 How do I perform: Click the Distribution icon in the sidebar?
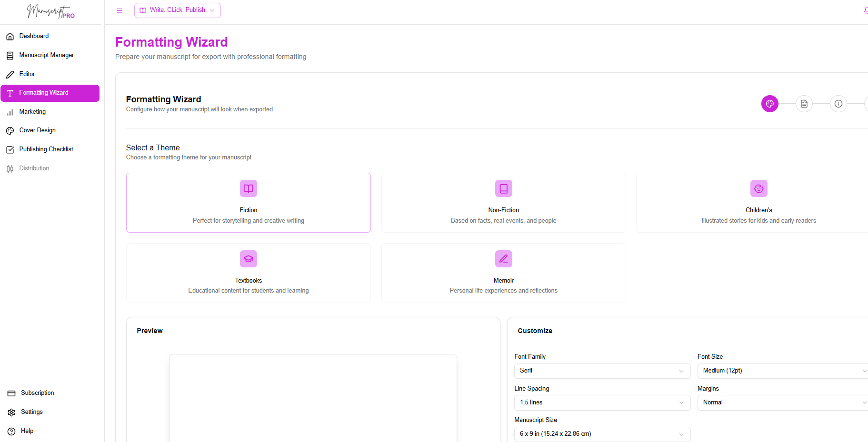[10, 168]
